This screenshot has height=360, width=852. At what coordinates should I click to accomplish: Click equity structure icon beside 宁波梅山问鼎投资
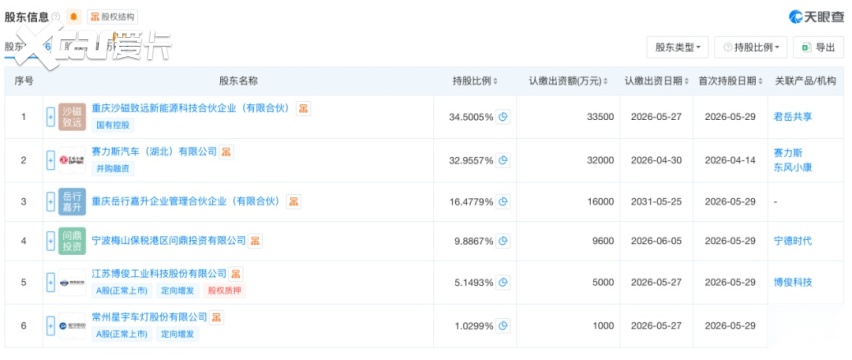click(x=255, y=241)
